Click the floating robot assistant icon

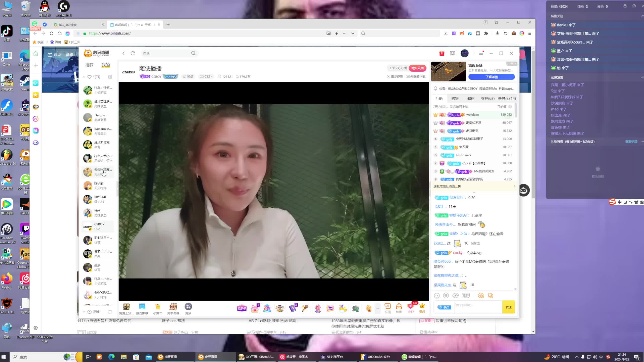click(524, 190)
